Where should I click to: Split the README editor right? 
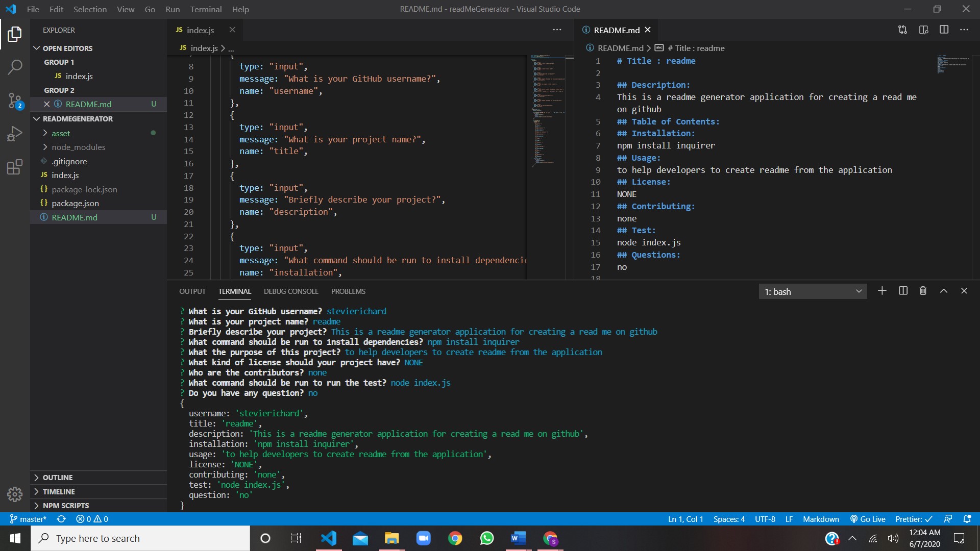pyautogui.click(x=944, y=30)
